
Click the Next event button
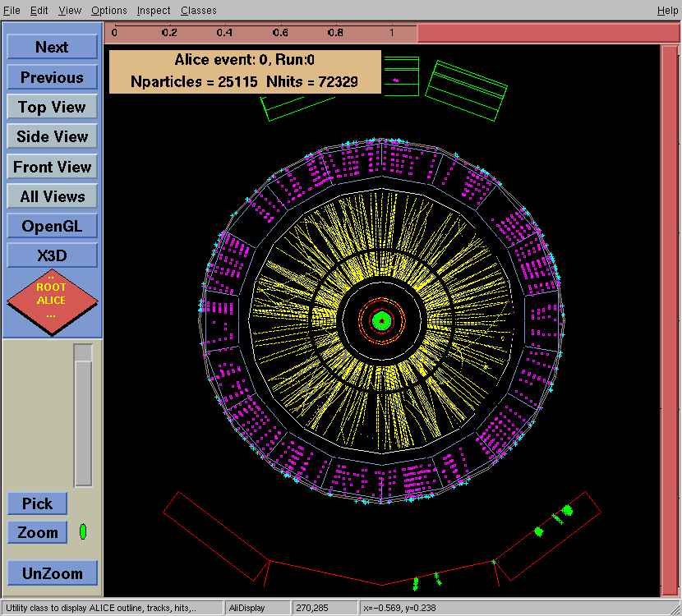pyautogui.click(x=52, y=48)
